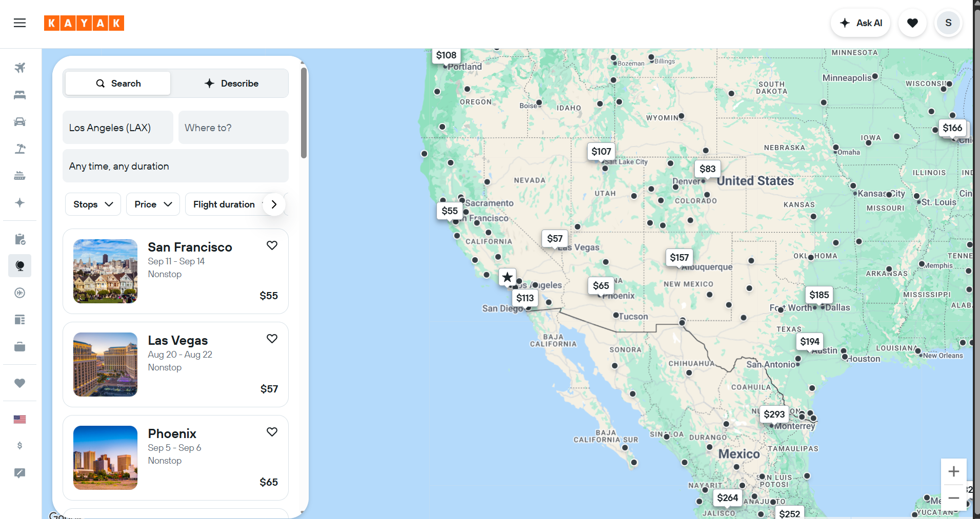
Task: Go to KAYAK home via logo
Action: pyautogui.click(x=84, y=23)
